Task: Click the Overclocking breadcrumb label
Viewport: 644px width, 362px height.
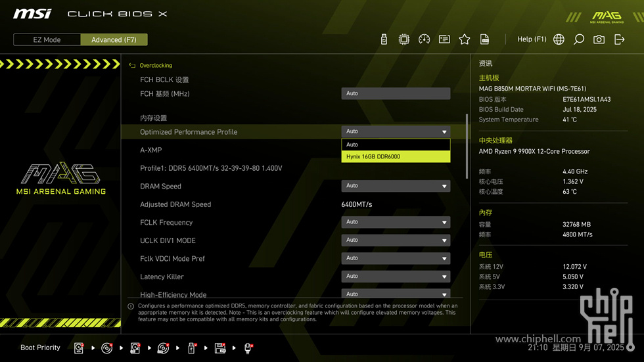Action: coord(156,65)
